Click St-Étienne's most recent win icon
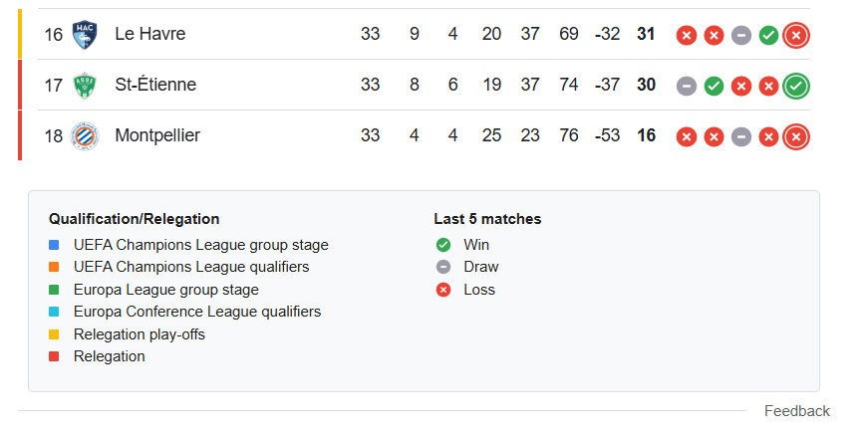The width and height of the screenshot is (868, 436). pos(796,87)
